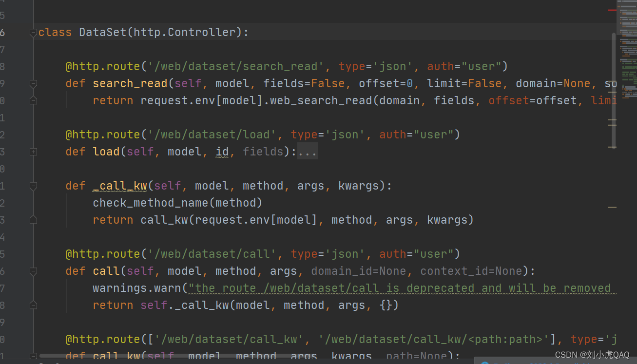Click the deprecated route warning string
Image resolution: width=637 pixels, height=364 pixels.
(x=403, y=288)
